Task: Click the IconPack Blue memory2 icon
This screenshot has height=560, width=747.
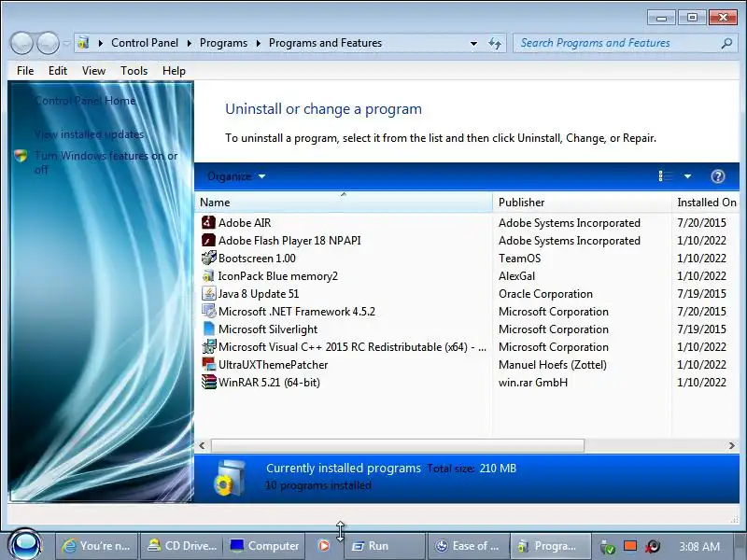Action: tap(208, 275)
